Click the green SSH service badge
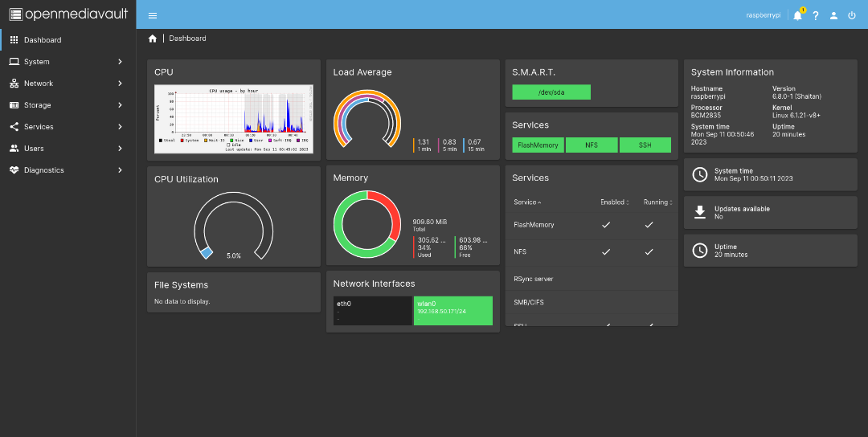 645,145
